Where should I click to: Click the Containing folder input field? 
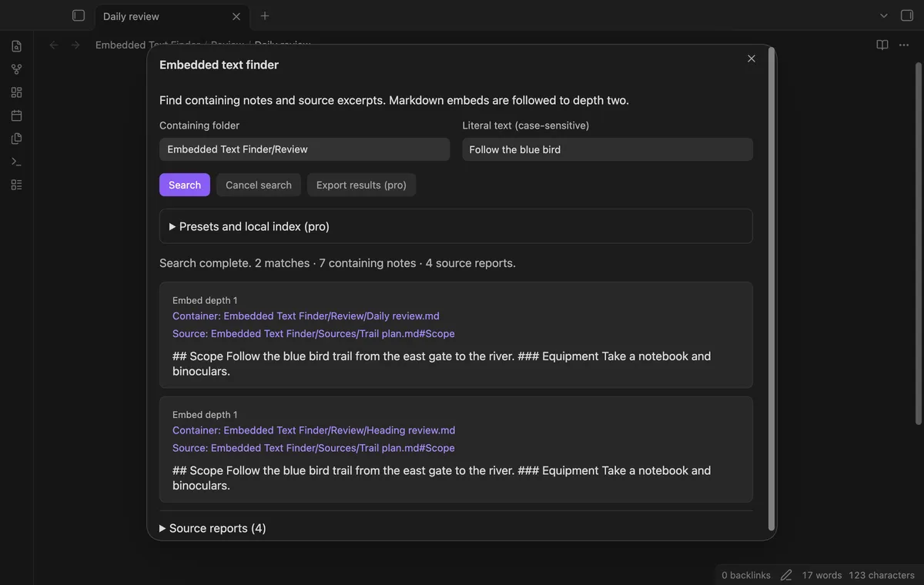pos(305,149)
